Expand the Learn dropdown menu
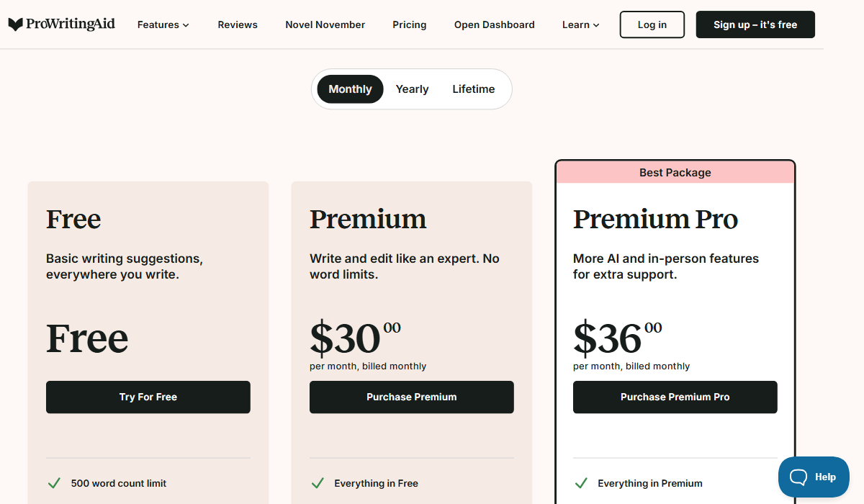This screenshot has height=504, width=864. pyautogui.click(x=581, y=24)
